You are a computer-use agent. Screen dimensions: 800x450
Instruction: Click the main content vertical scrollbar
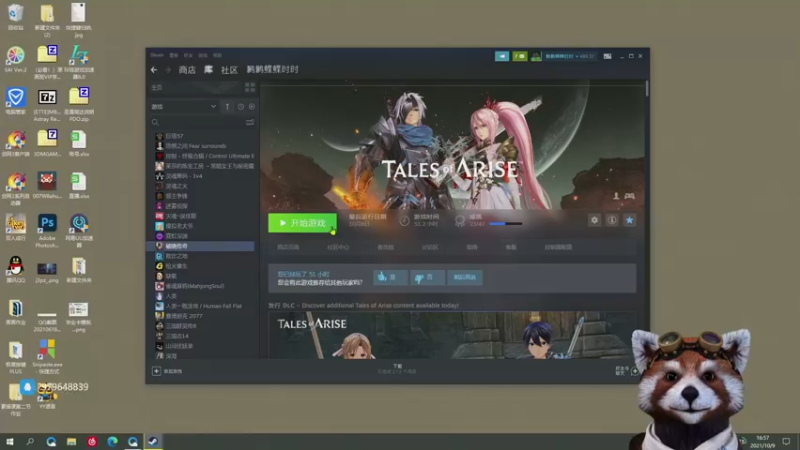click(x=647, y=88)
